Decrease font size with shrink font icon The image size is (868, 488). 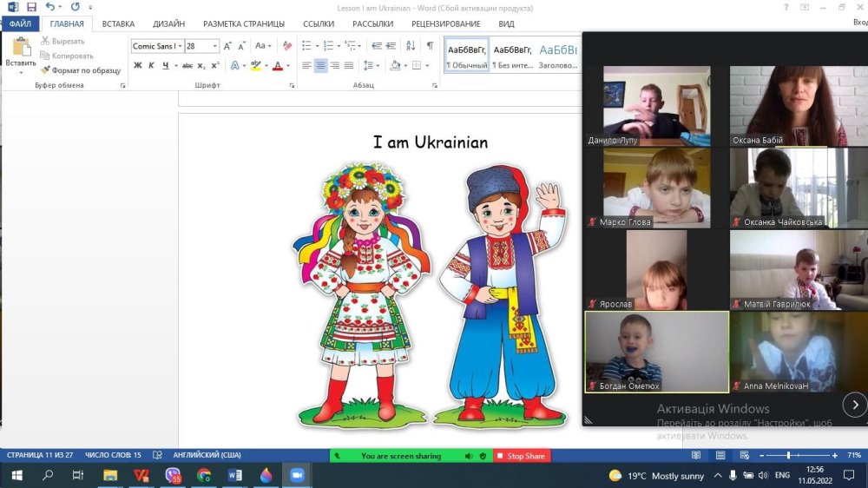(241, 46)
